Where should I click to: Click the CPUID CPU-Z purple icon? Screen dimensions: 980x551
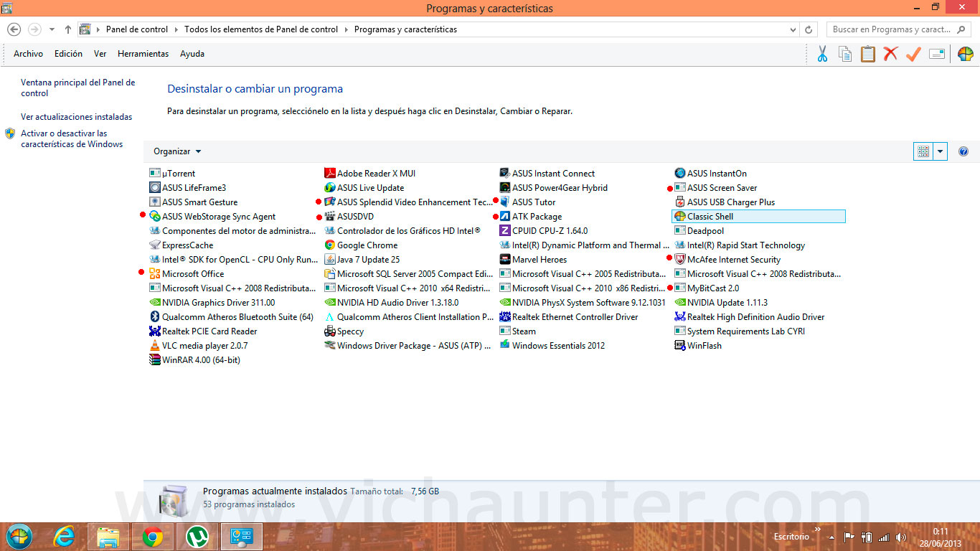(505, 230)
